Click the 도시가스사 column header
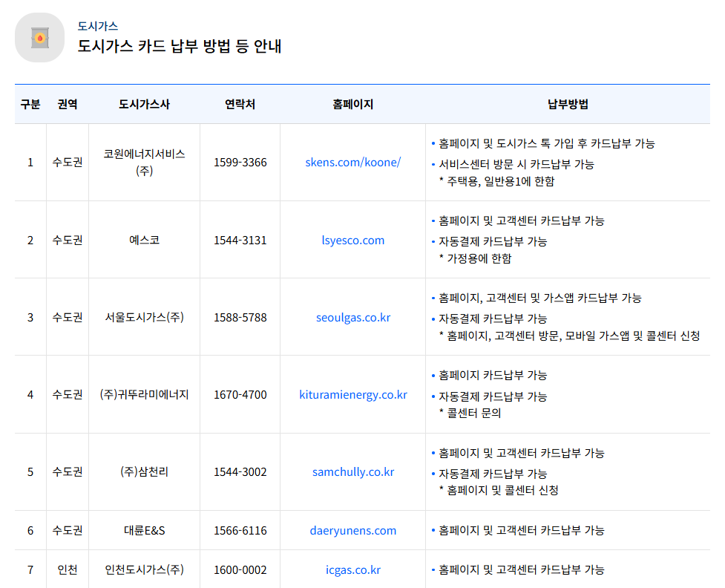The width and height of the screenshot is (725, 588). tap(144, 104)
